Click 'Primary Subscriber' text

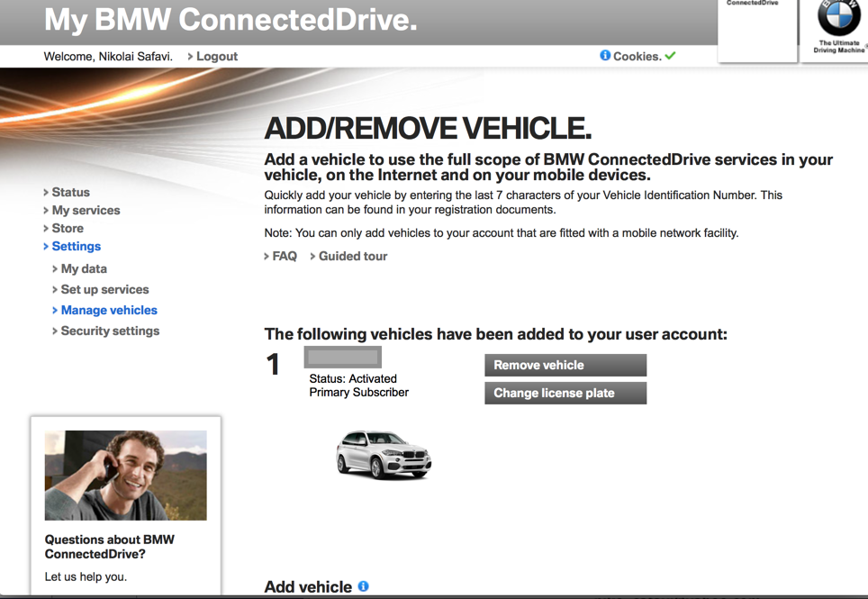point(358,392)
